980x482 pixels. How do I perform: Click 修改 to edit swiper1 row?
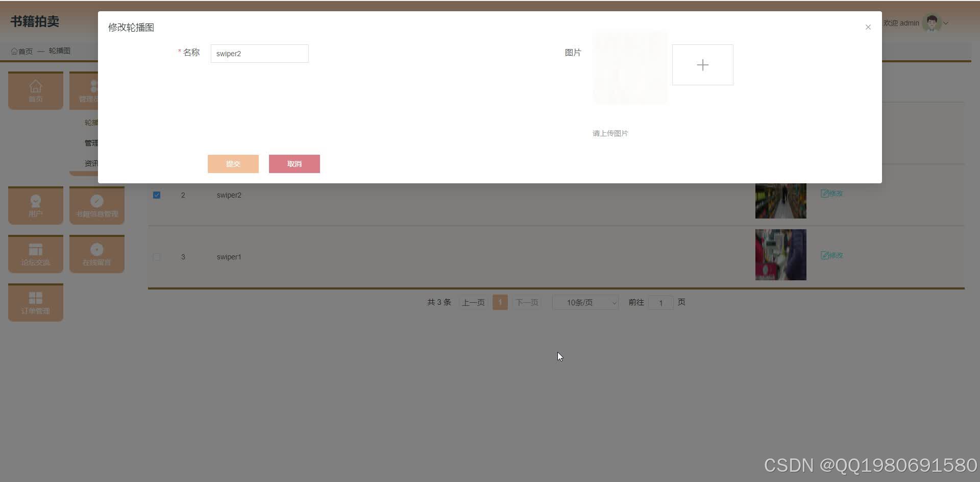coord(831,255)
